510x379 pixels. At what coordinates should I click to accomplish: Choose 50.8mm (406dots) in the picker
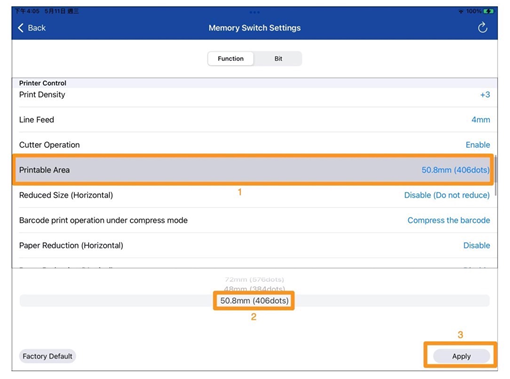254,301
